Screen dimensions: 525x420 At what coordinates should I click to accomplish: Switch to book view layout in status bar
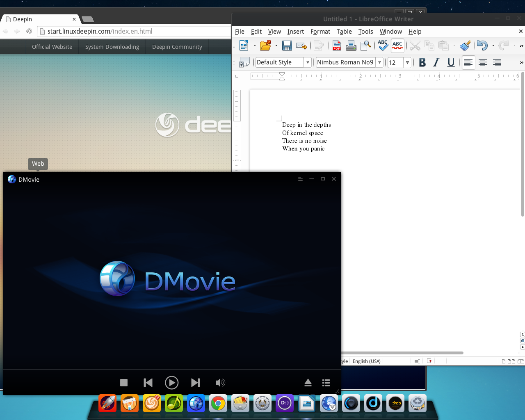(521, 361)
